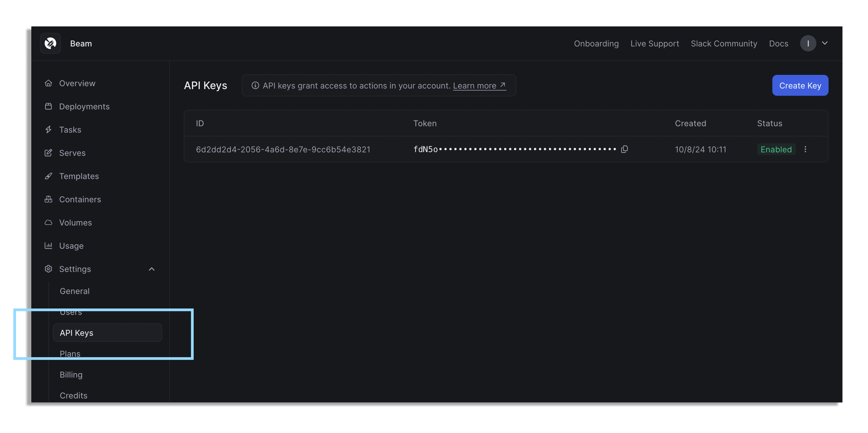The image size is (868, 433).
Task: Click the Volumes cloud icon
Action: 48,223
